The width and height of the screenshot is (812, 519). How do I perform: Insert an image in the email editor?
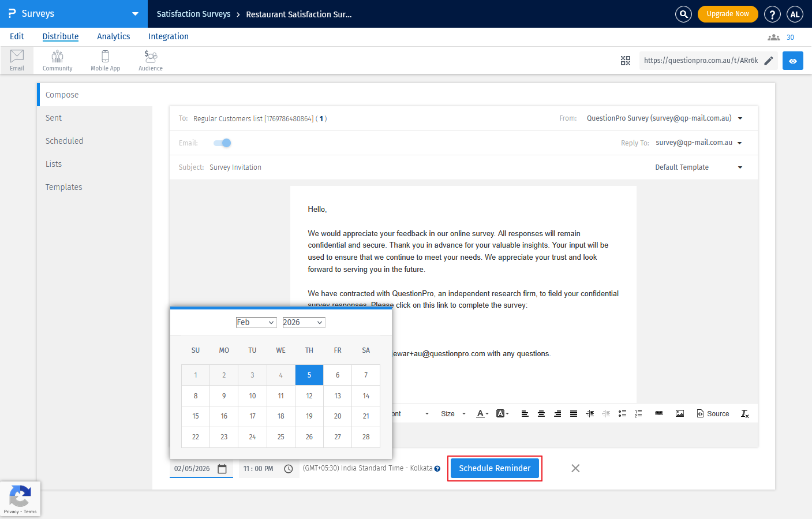[680, 413]
